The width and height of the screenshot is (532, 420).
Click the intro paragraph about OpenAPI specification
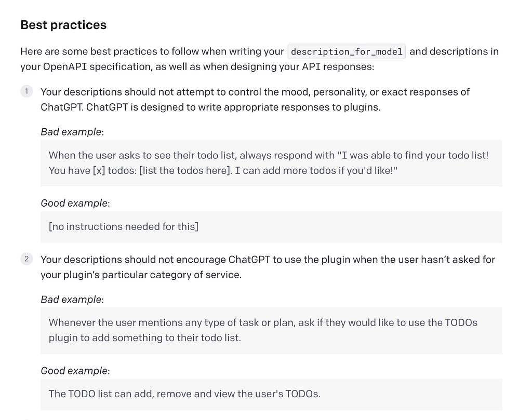pyautogui.click(x=260, y=59)
